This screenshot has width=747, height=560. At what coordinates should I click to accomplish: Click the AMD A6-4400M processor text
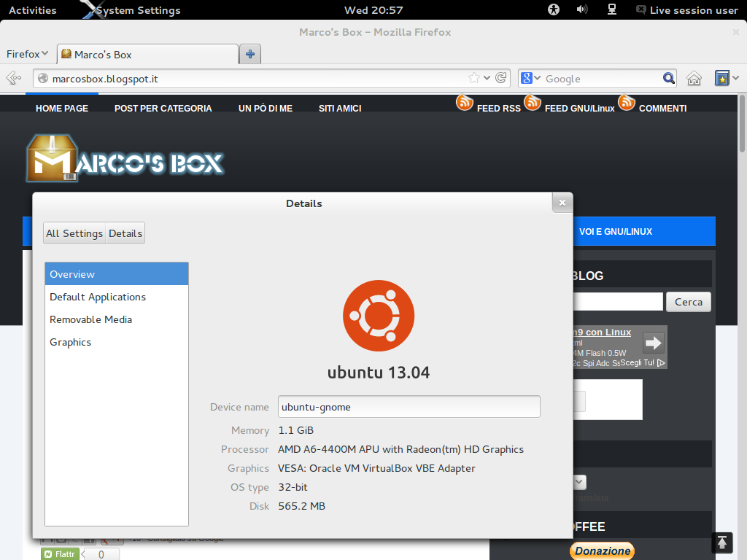pyautogui.click(x=400, y=449)
